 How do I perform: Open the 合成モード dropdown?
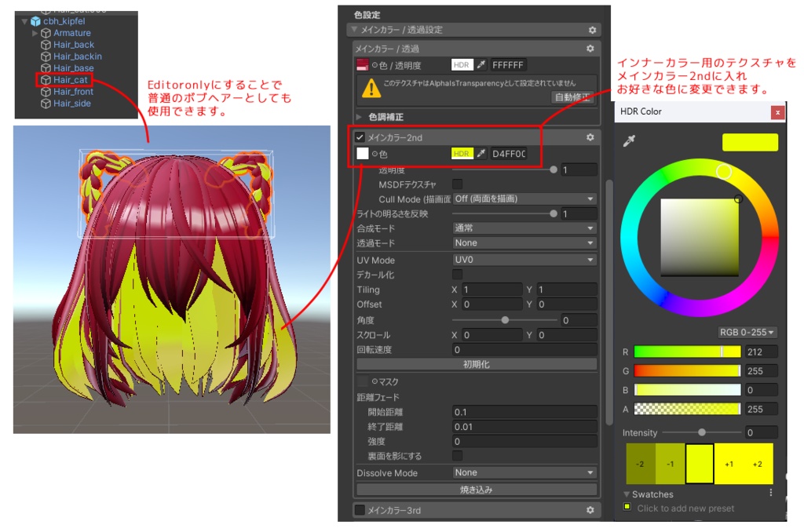click(524, 228)
